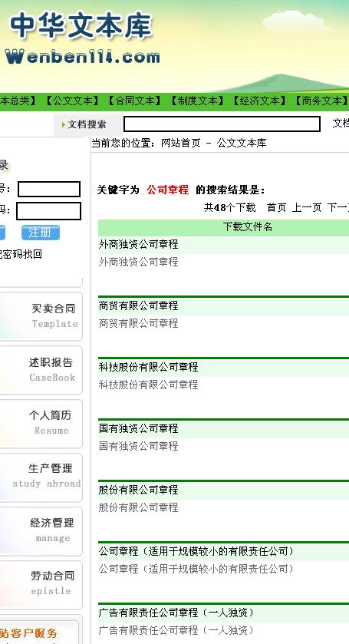Click the 文档搜索 search input box
349x644 pixels.
tap(222, 124)
